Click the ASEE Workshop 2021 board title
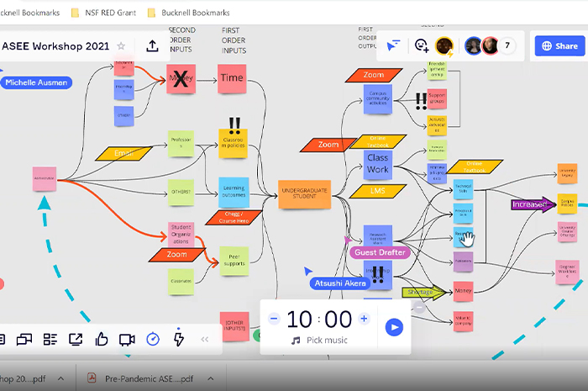Screen dimensions: 588x391 click(55, 46)
